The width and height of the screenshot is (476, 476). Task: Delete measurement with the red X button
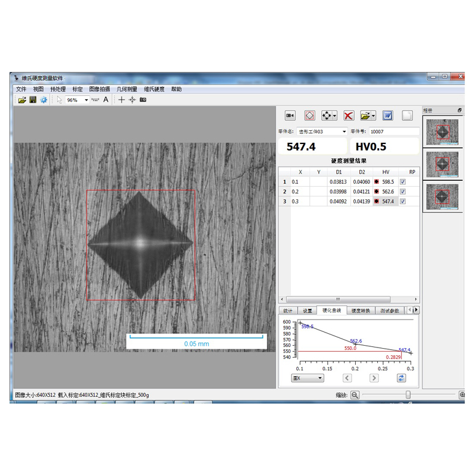click(x=349, y=115)
